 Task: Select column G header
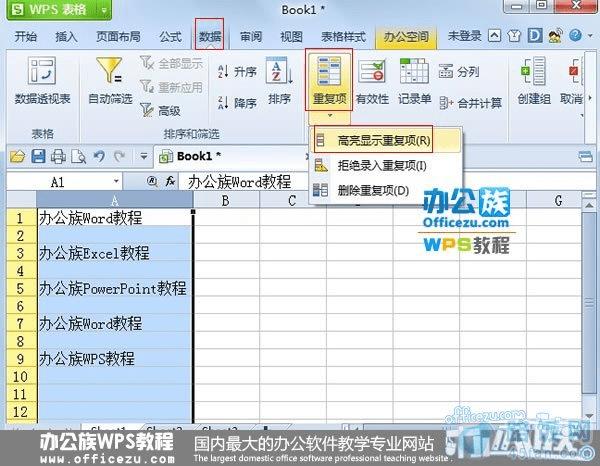coord(559,200)
